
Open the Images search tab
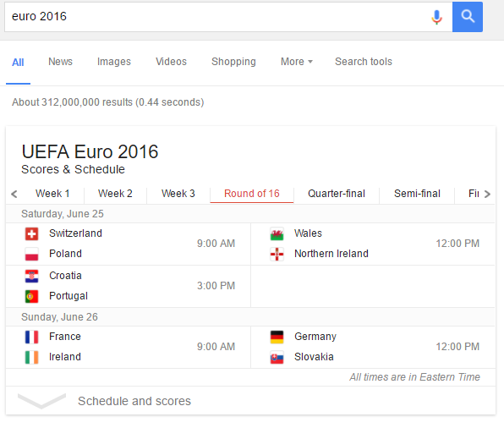pos(114,62)
